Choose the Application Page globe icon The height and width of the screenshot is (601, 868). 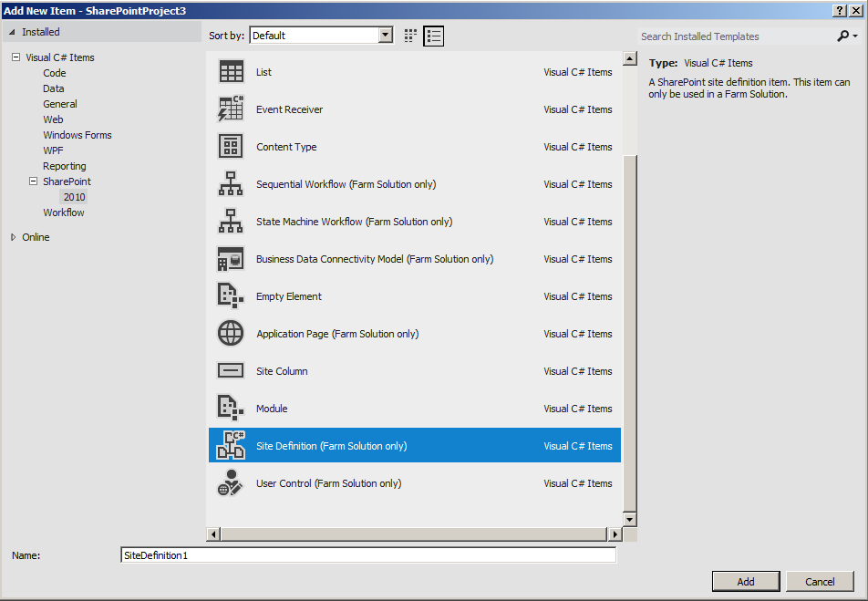click(x=231, y=334)
